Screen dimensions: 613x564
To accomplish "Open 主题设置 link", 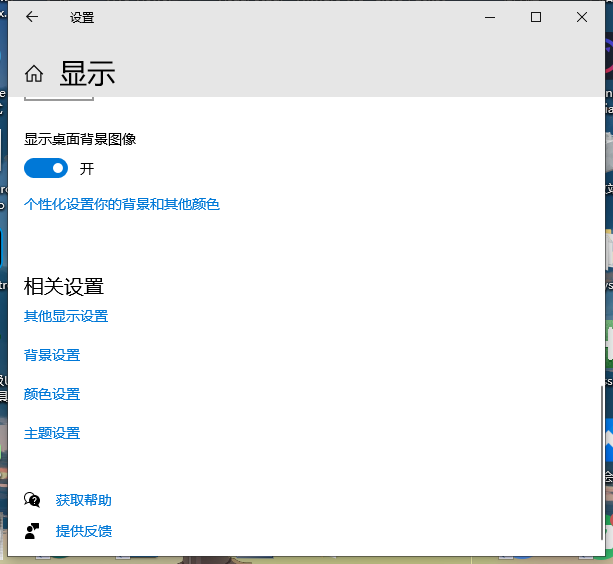I will coord(52,433).
